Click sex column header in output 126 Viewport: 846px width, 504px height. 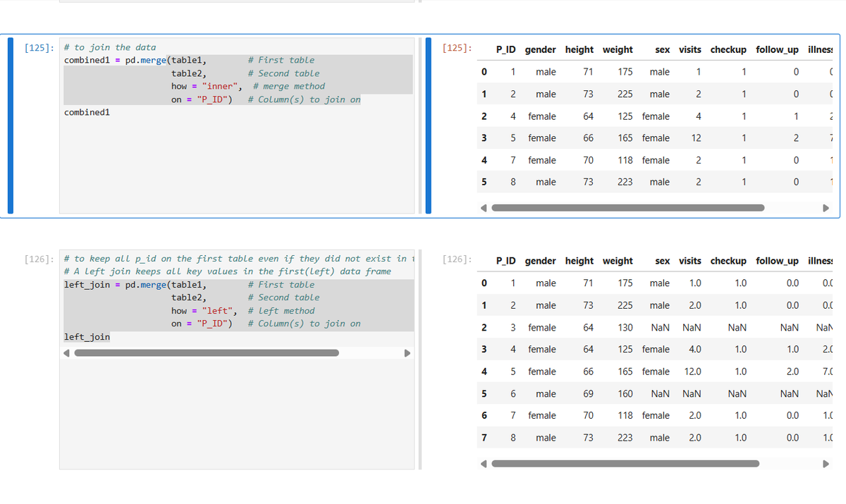pos(662,261)
